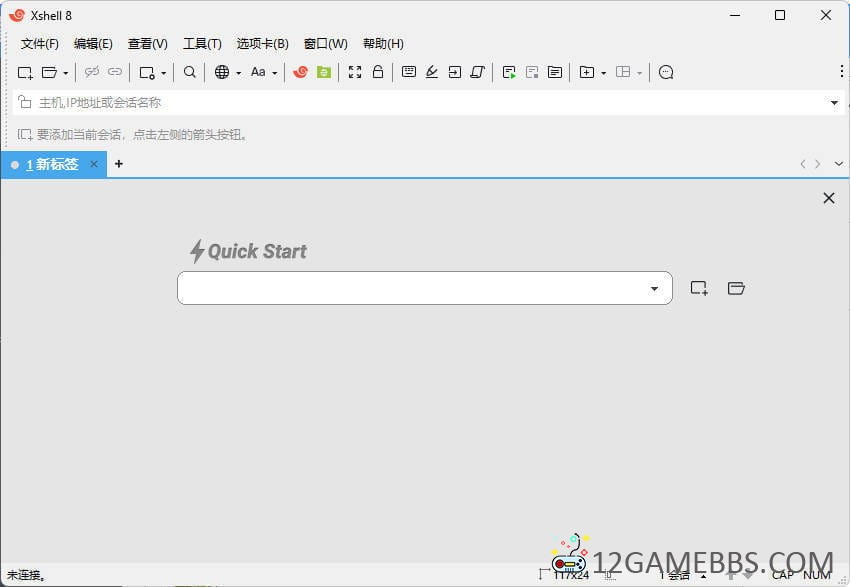The image size is (850, 587).
Task: Expand the Quick Start combo box arrow
Action: (x=654, y=289)
